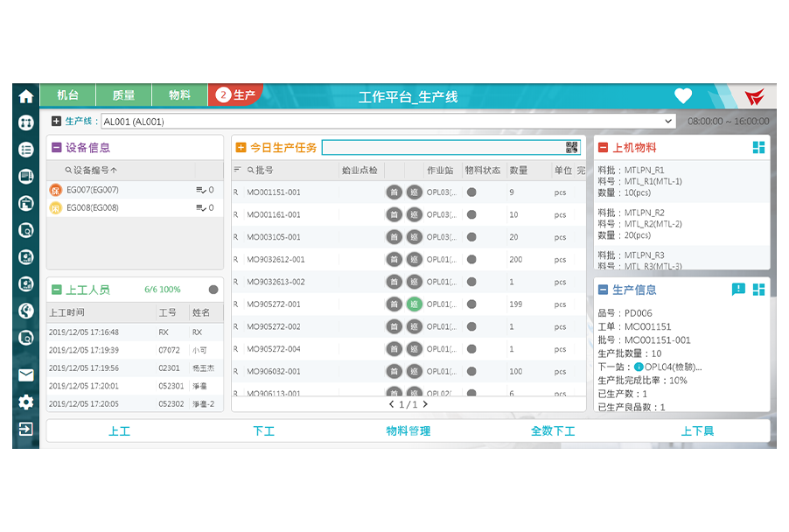The width and height of the screenshot is (789, 532).
Task: Collapse the 设备信息 panel
Action: click(56, 148)
